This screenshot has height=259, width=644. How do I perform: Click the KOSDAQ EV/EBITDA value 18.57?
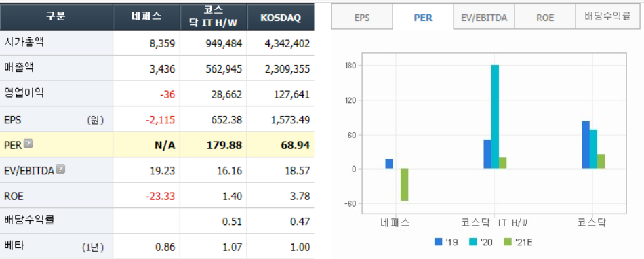[x=298, y=171]
